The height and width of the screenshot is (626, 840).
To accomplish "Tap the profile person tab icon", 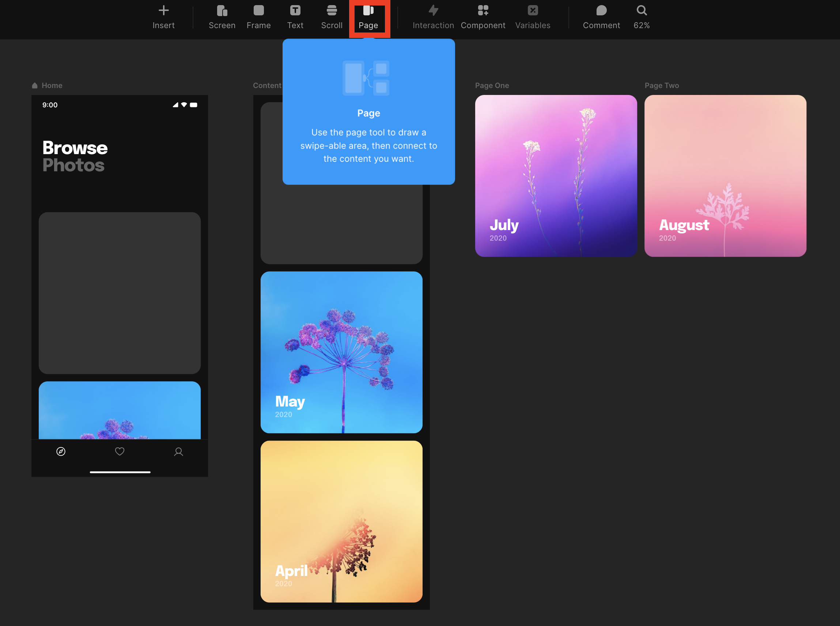I will point(178,451).
